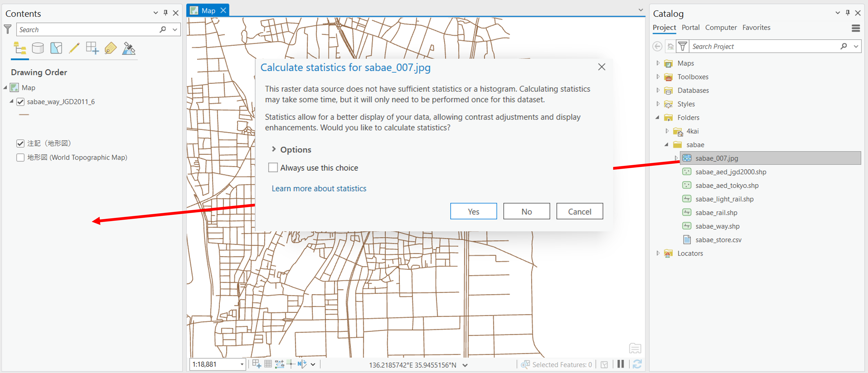This screenshot has height=373, width=868.
Task: Open the map catalog layers icon
Action: click(635, 348)
